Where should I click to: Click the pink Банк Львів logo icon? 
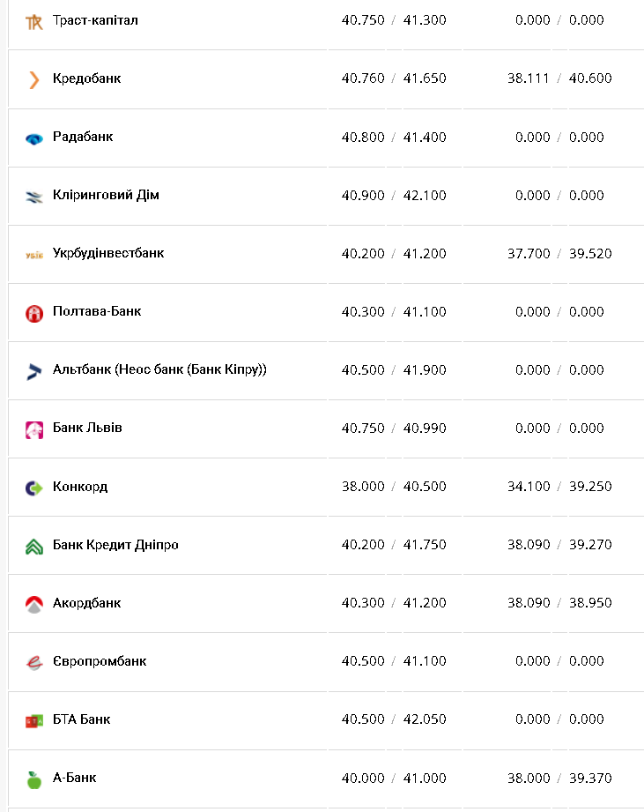coord(34,429)
